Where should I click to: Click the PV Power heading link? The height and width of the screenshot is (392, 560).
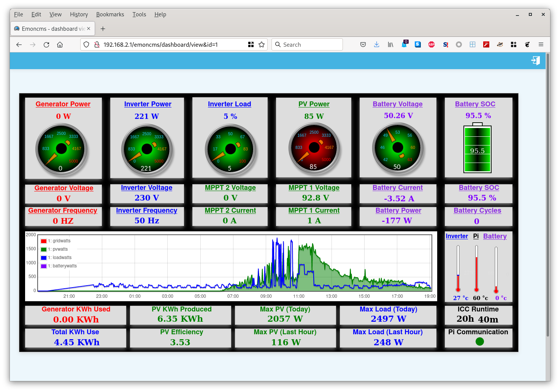tap(314, 104)
